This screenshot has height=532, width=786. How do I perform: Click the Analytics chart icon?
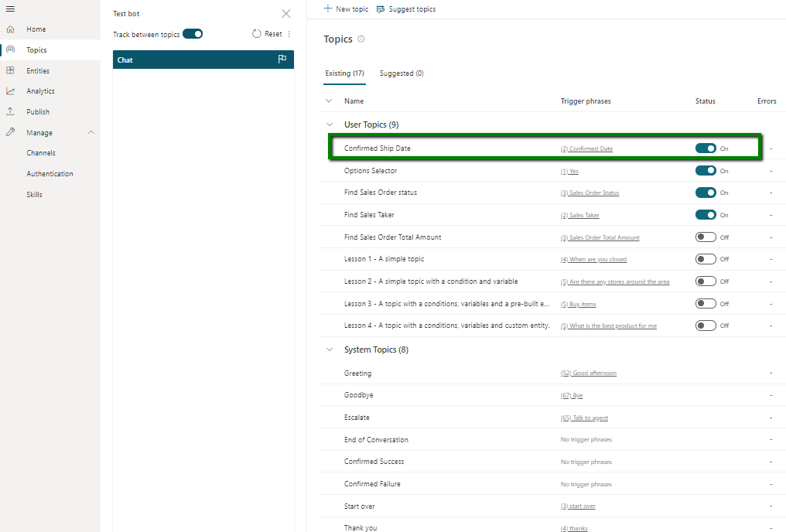tap(10, 91)
